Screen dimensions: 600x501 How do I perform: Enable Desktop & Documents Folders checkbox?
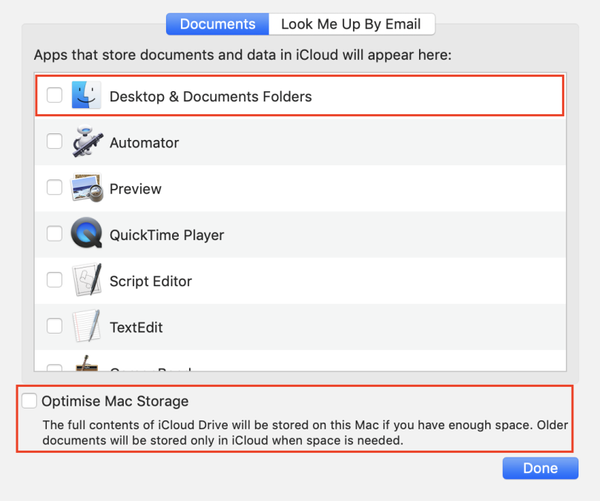54,96
